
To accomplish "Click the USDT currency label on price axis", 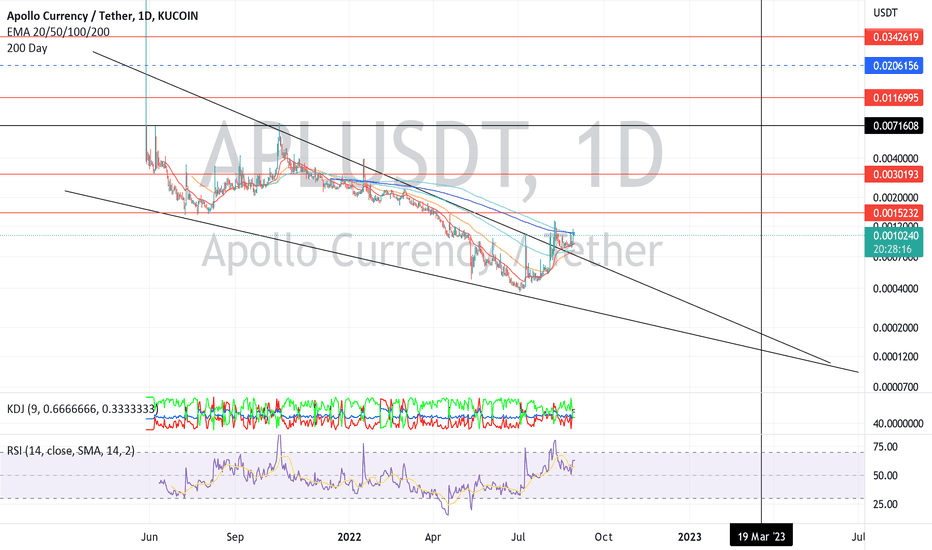I will pos(885,12).
